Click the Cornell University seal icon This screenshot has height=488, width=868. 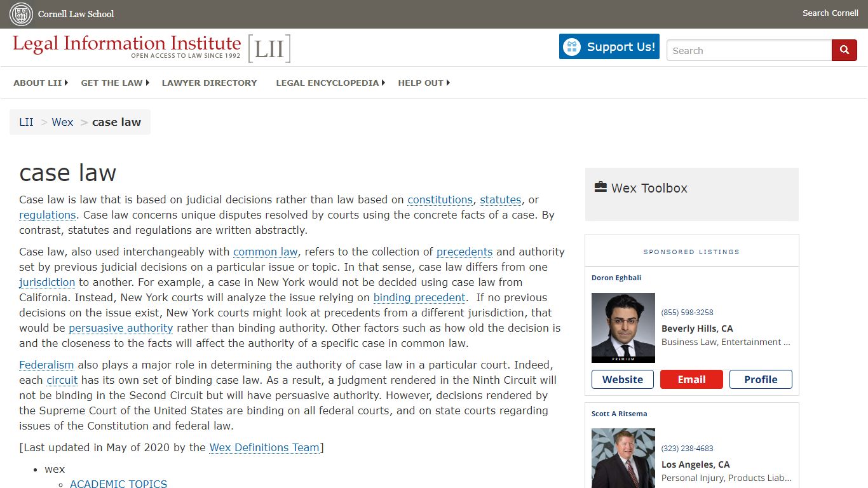(x=21, y=14)
